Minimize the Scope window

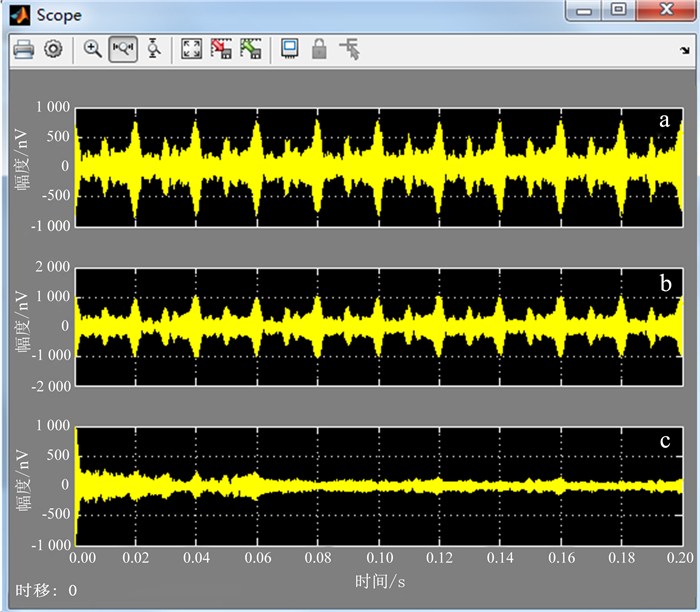point(584,11)
